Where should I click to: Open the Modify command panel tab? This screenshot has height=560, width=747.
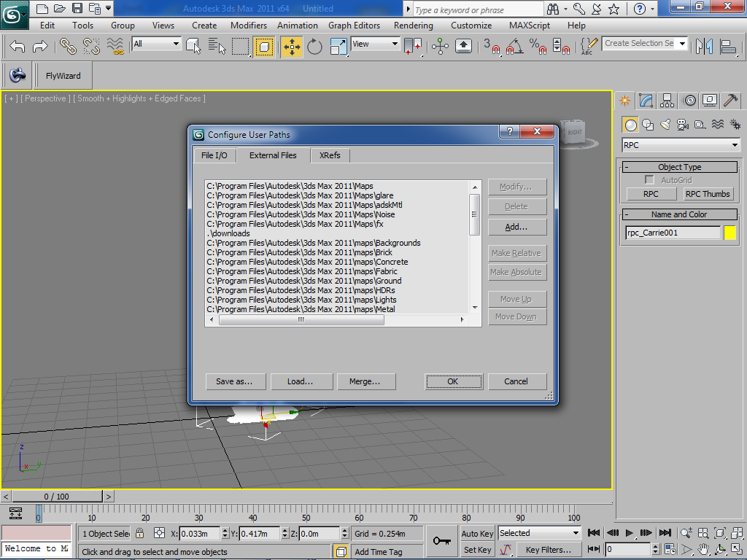[646, 101]
